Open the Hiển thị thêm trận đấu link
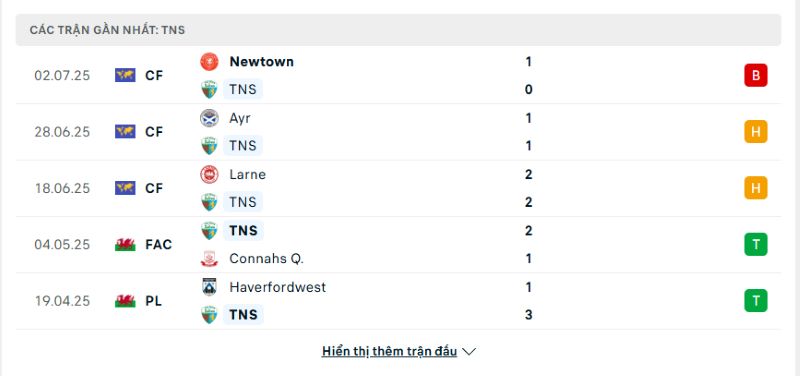800x376 pixels. (x=389, y=352)
